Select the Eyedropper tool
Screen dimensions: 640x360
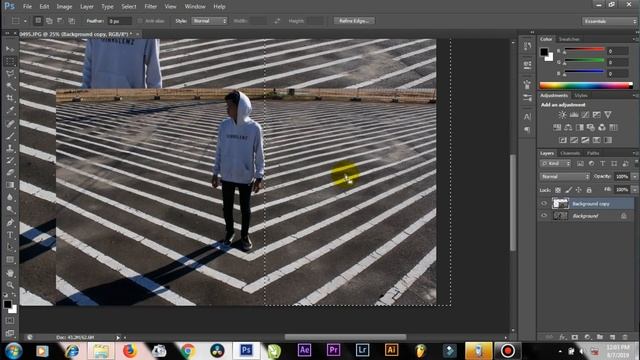(x=10, y=110)
